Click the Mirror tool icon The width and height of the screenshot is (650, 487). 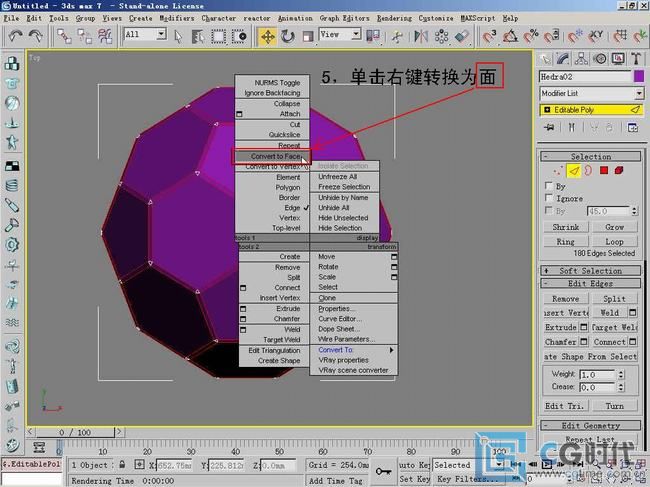421,36
